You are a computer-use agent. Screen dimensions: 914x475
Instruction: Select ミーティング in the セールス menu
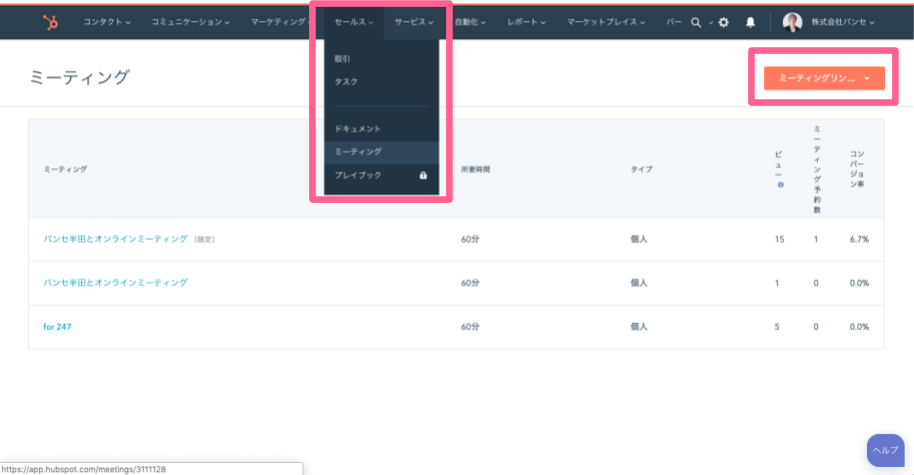point(358,152)
